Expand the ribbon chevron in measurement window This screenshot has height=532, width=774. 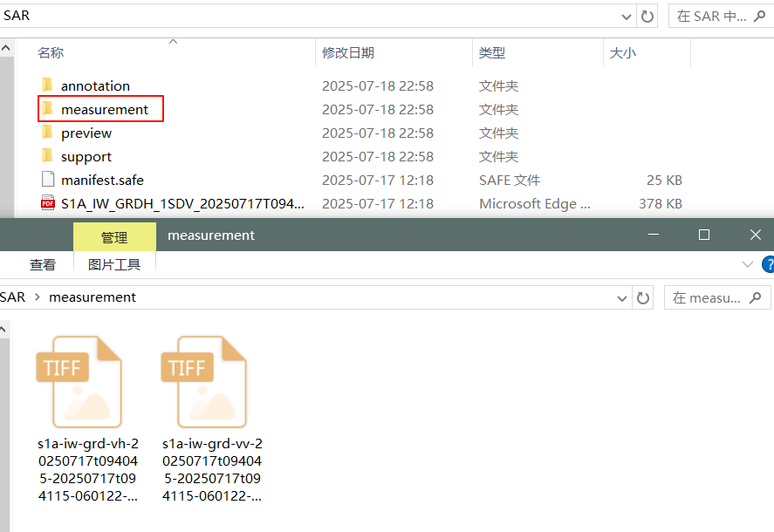(x=747, y=264)
